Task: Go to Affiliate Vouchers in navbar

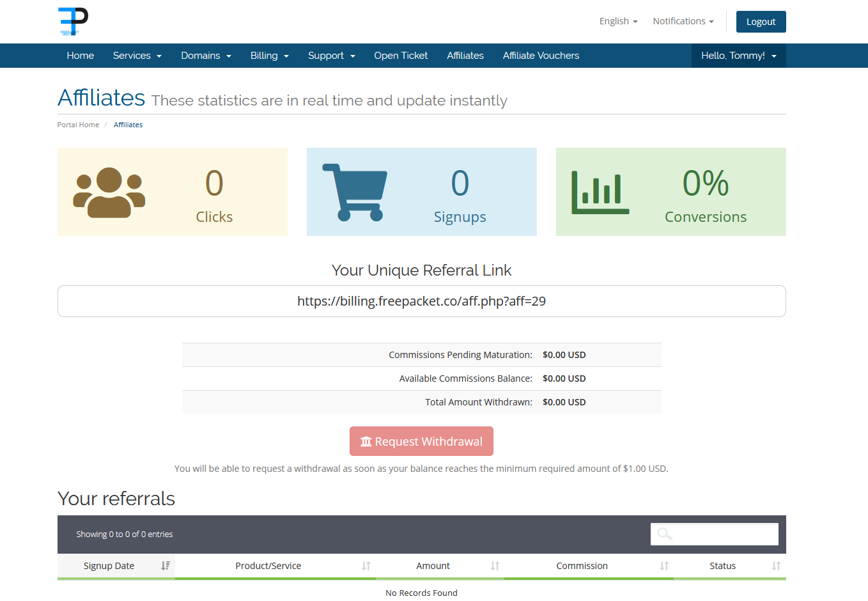Action: (541, 56)
